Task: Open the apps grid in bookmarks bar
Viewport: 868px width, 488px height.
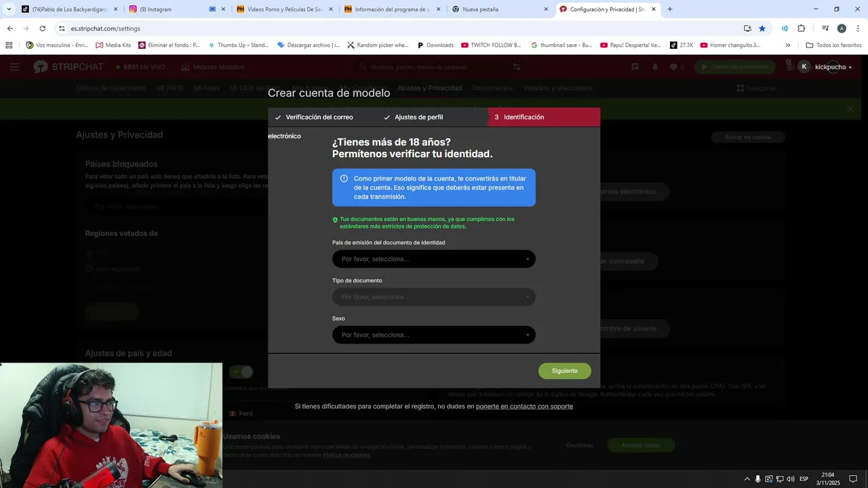Action: pos(9,45)
